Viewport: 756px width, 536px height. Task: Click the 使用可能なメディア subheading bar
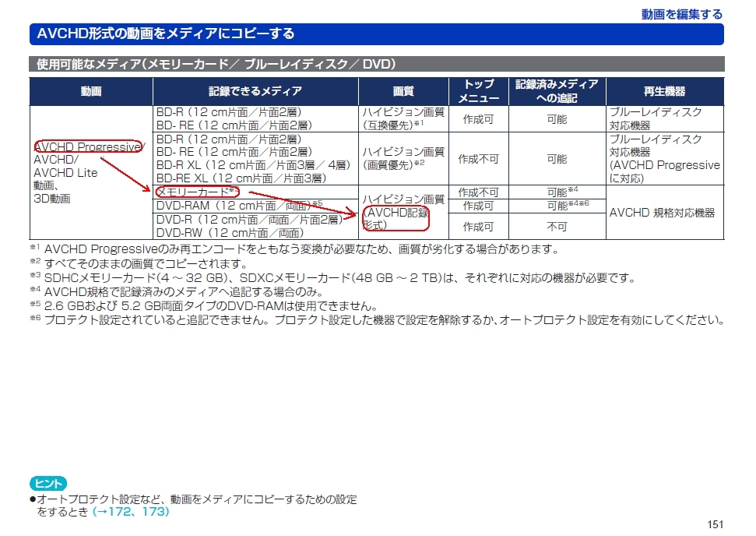click(377, 64)
